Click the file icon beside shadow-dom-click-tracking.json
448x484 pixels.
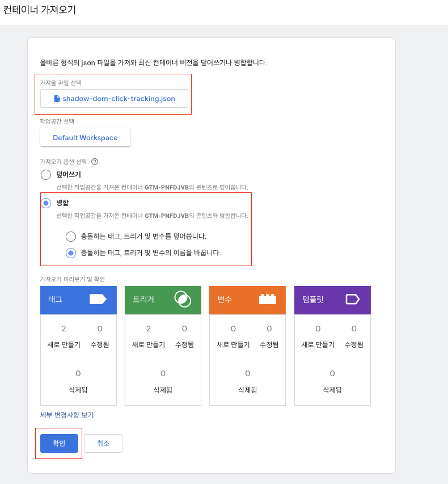(57, 99)
